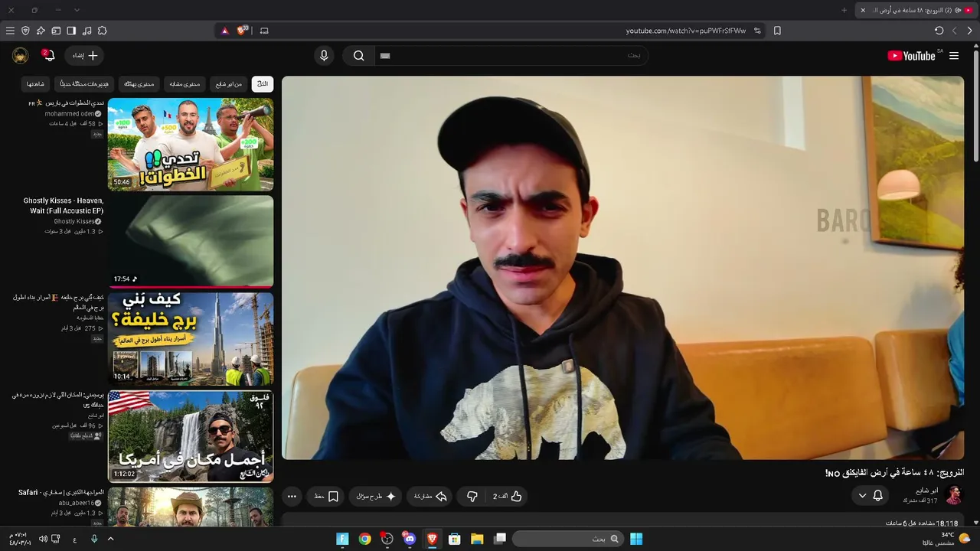Click the address bar URL youtube.com/watch
The width and height of the screenshot is (980, 551).
pyautogui.click(x=686, y=31)
